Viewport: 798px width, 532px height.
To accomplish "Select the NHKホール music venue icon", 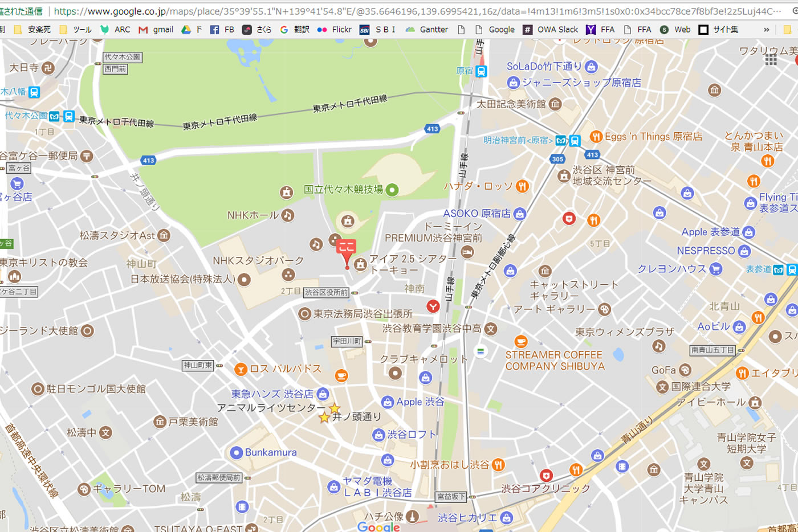I will 288,215.
